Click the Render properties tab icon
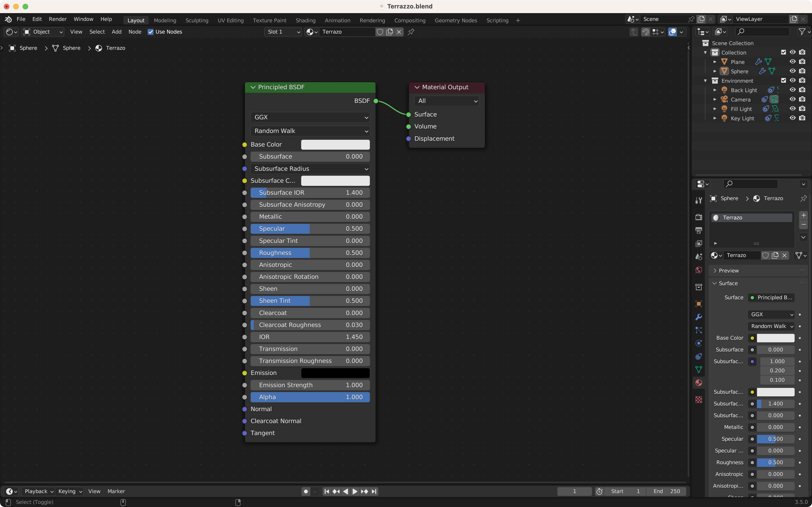Viewport: 812px width, 507px height. point(699,217)
